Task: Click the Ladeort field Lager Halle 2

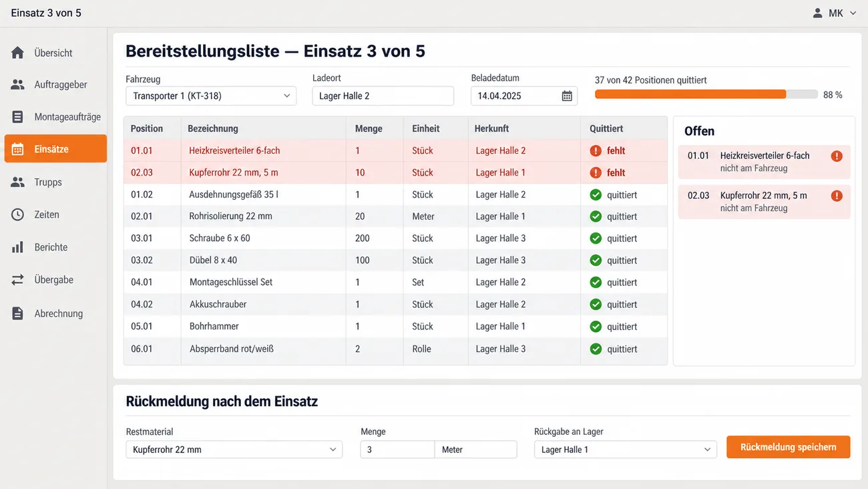Action: (x=383, y=96)
